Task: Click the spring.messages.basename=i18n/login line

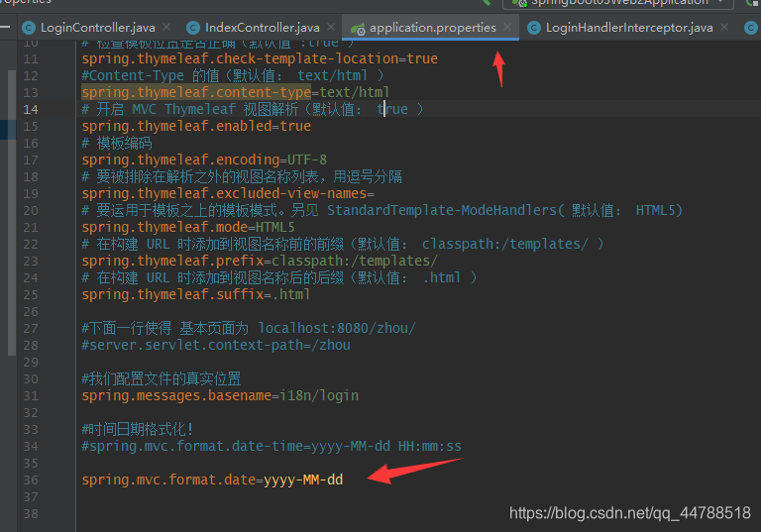Action: 220,395
